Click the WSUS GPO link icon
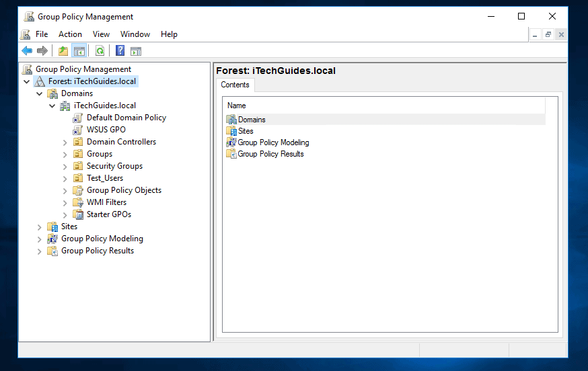Screen dimensions: 588x371 [77, 130]
